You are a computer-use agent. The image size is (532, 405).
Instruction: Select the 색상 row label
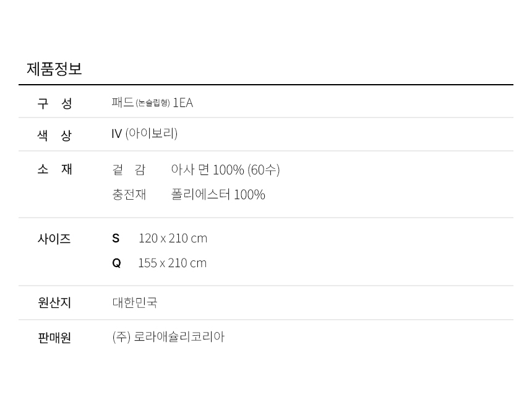(54, 135)
